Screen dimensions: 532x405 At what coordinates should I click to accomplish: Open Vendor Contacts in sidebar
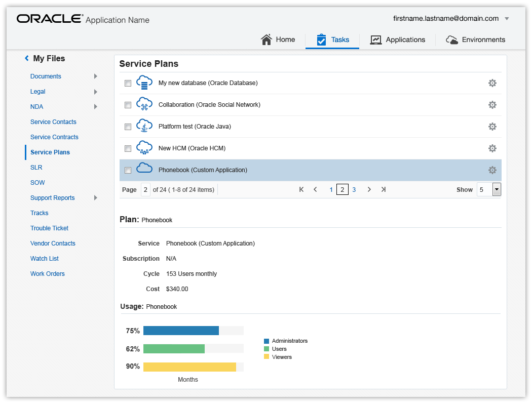[x=53, y=244]
